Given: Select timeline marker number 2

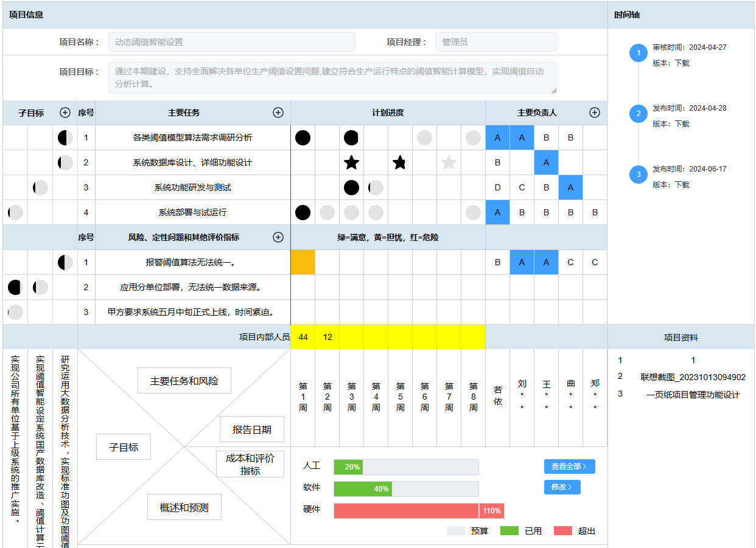Looking at the screenshot, I should point(639,114).
